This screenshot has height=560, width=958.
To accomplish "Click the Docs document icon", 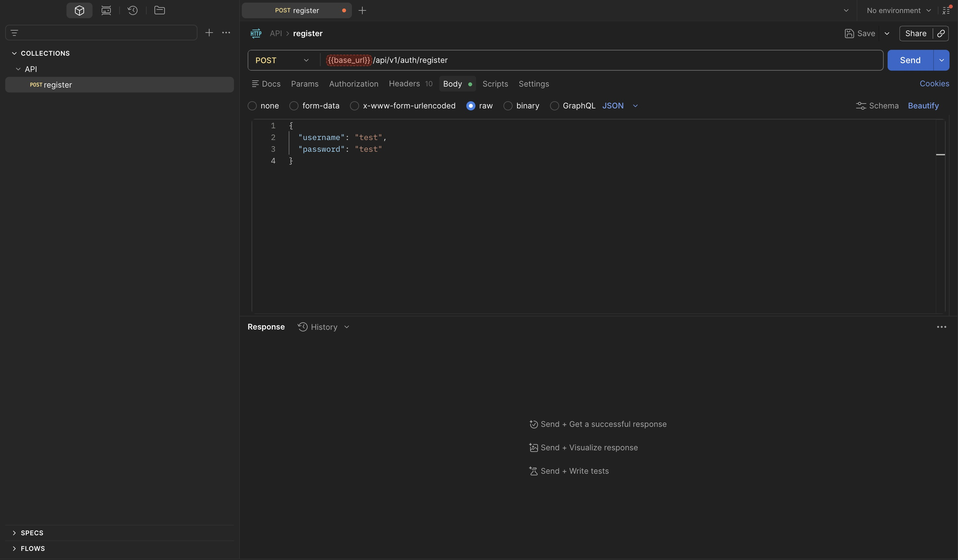I will coord(255,84).
